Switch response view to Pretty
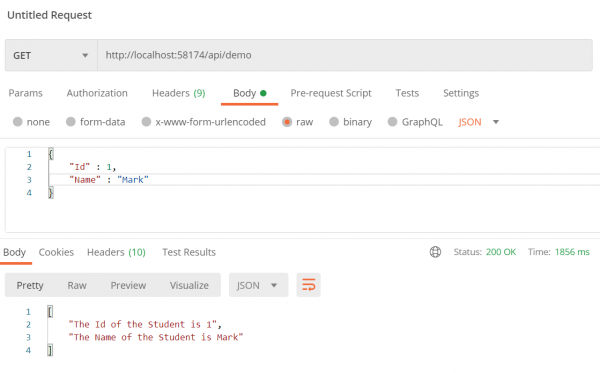 click(x=30, y=285)
